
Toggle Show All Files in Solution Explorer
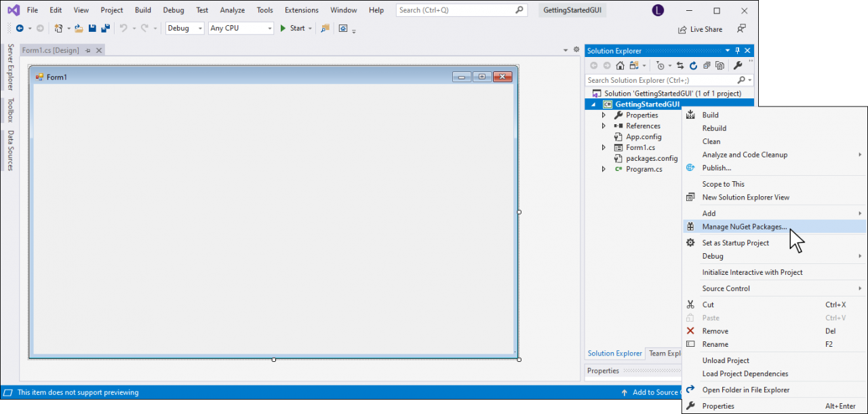[x=720, y=66]
